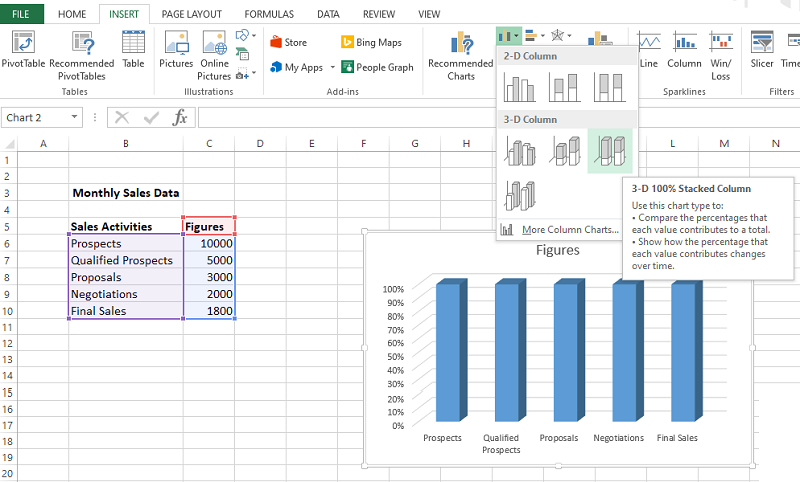Click More Column Charts link
This screenshot has width=800, height=482.
coord(570,230)
